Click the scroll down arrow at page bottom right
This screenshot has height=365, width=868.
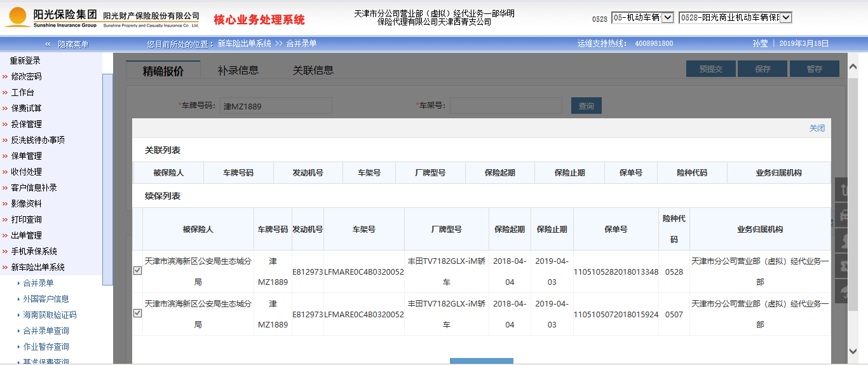853,350
